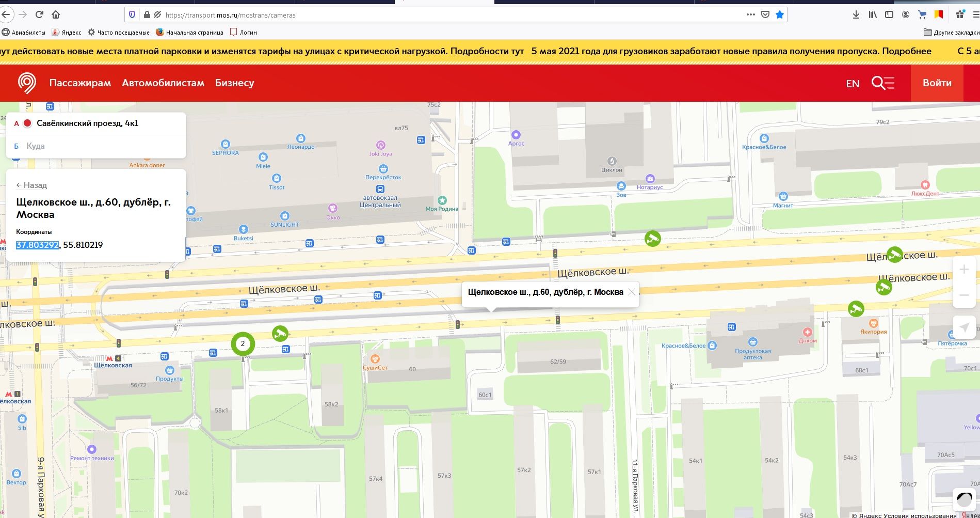This screenshot has height=518, width=980.
Task: Click the bookmark star in address bar
Action: tap(780, 14)
